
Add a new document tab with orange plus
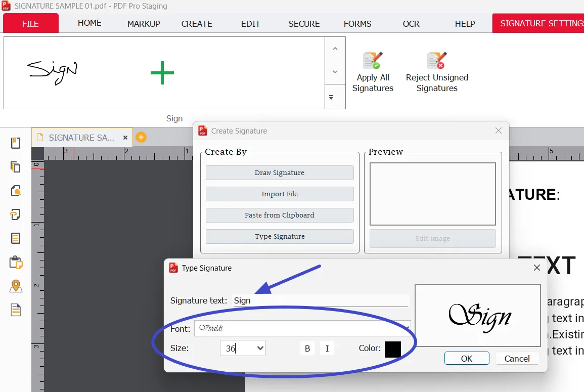tap(141, 138)
